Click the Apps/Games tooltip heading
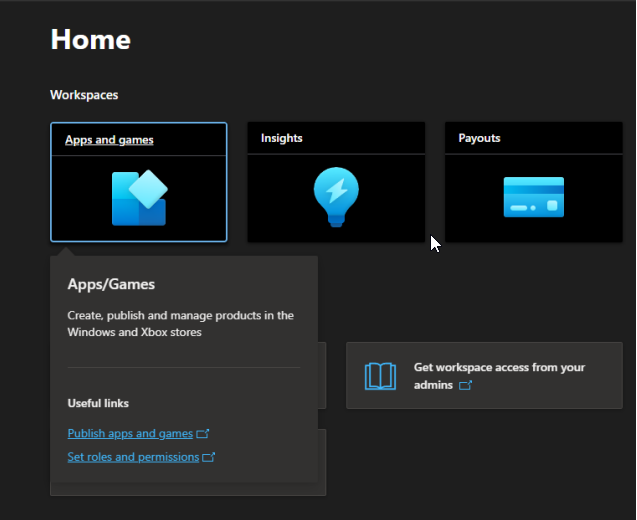Image resolution: width=637 pixels, height=520 pixels. pos(111,285)
